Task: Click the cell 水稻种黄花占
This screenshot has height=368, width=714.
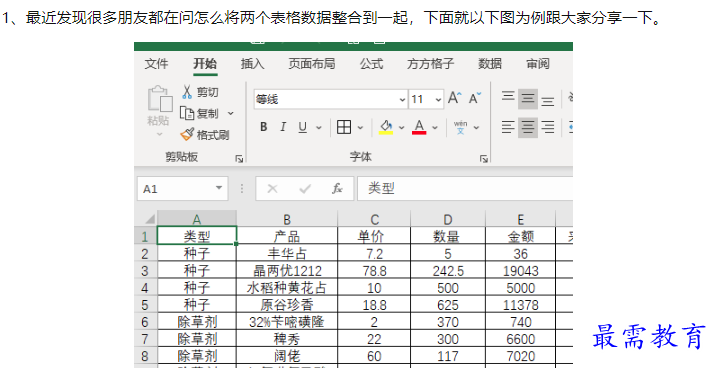Action: [287, 288]
